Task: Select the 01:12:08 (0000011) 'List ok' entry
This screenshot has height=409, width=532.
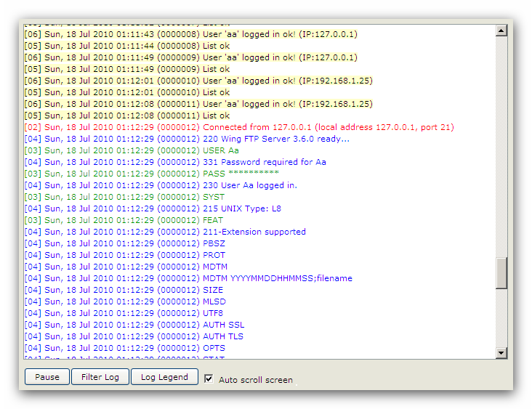Action: pyautogui.click(x=127, y=116)
